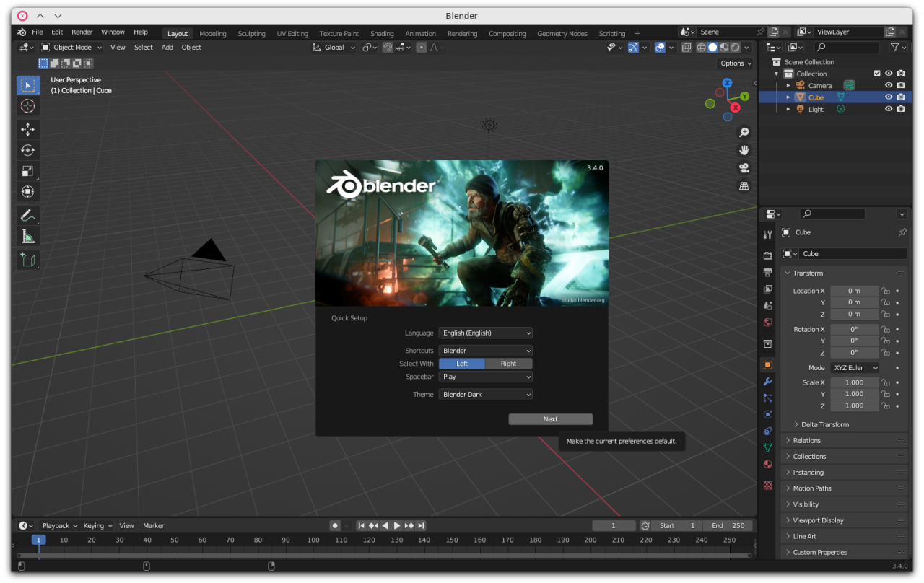This screenshot has width=924, height=583.
Task: Open the Theme dropdown
Action: tap(486, 395)
